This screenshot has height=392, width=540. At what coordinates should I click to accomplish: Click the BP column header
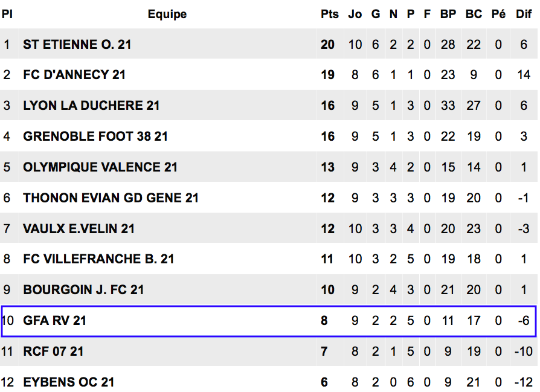click(x=448, y=14)
